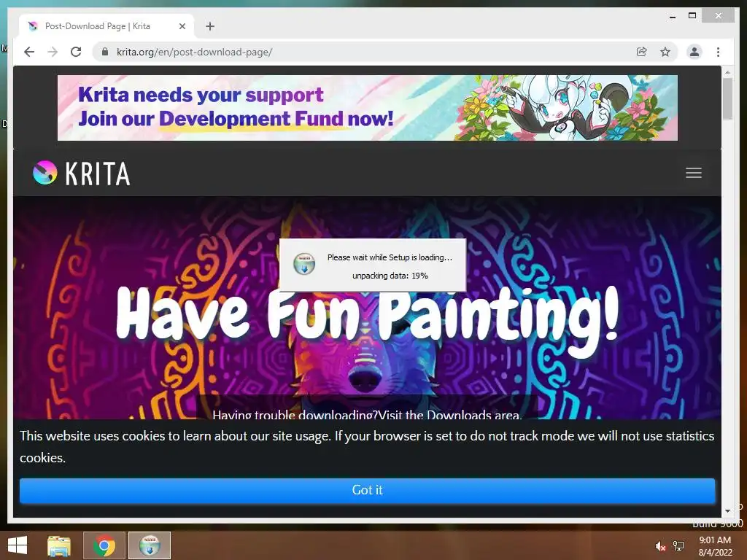Reload the Krita post-download page
Screen dimensions: 747x560
pyautogui.click(x=76, y=52)
